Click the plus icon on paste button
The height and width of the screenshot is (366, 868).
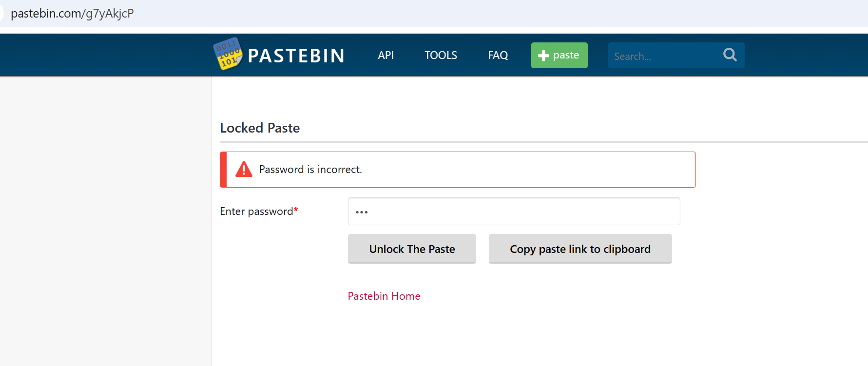[543, 56]
